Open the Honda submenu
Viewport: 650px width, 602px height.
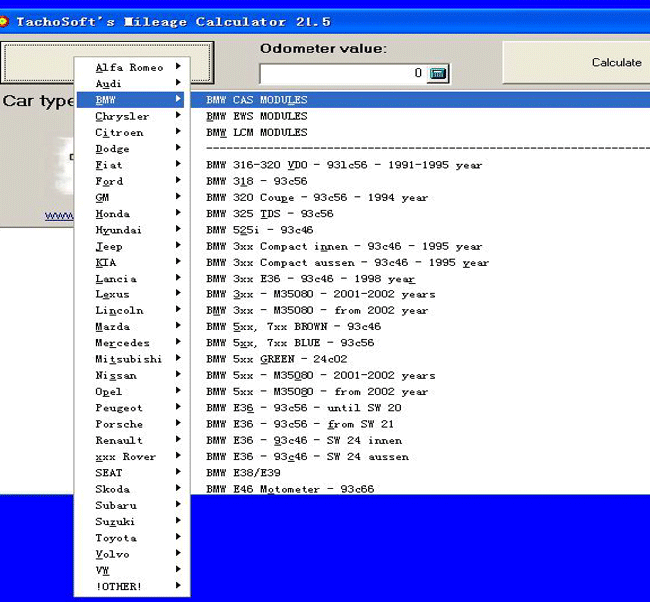click(131, 214)
